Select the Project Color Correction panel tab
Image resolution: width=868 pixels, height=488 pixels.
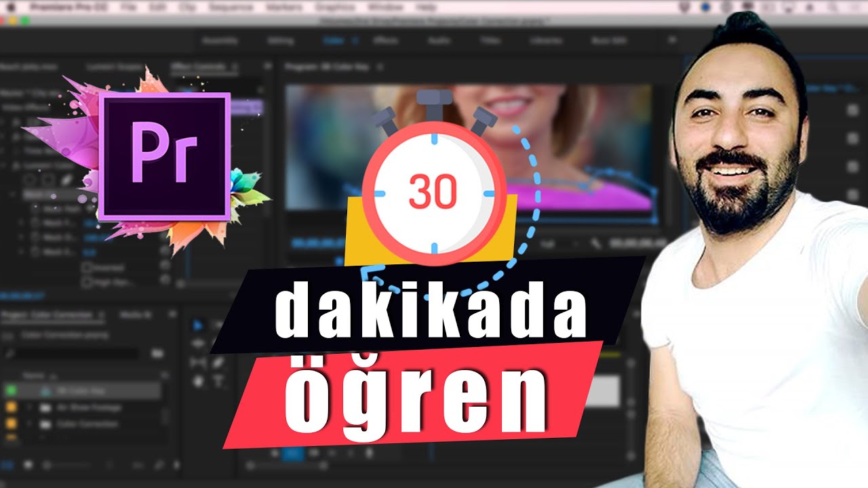[47, 315]
